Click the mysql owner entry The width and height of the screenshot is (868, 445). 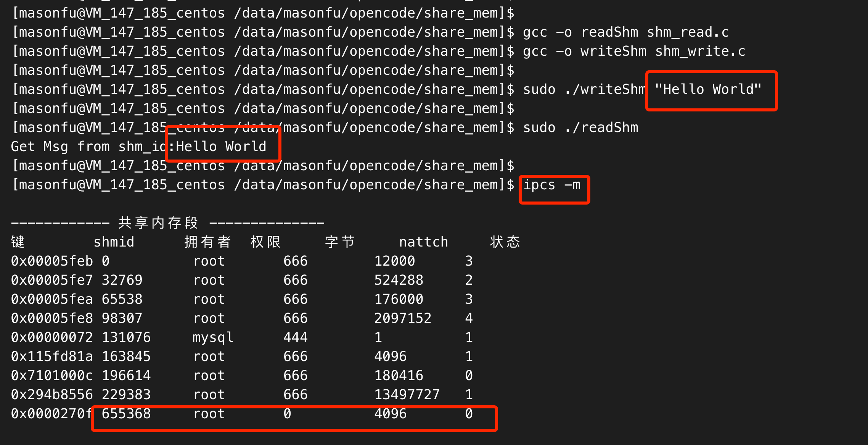213,337
